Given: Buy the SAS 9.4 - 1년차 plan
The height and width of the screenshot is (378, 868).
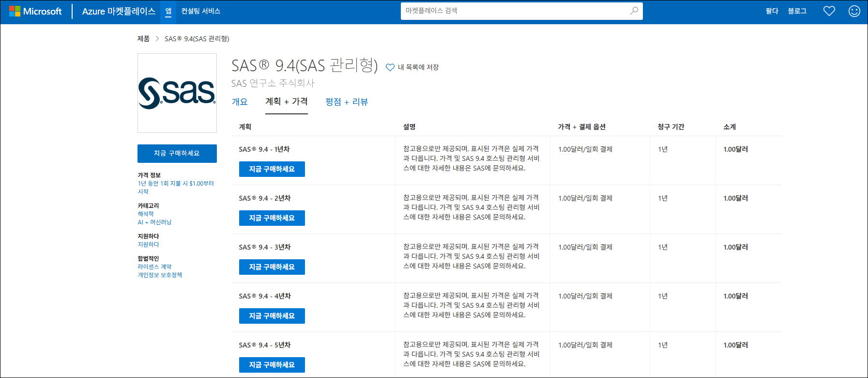Looking at the screenshot, I should (272, 169).
